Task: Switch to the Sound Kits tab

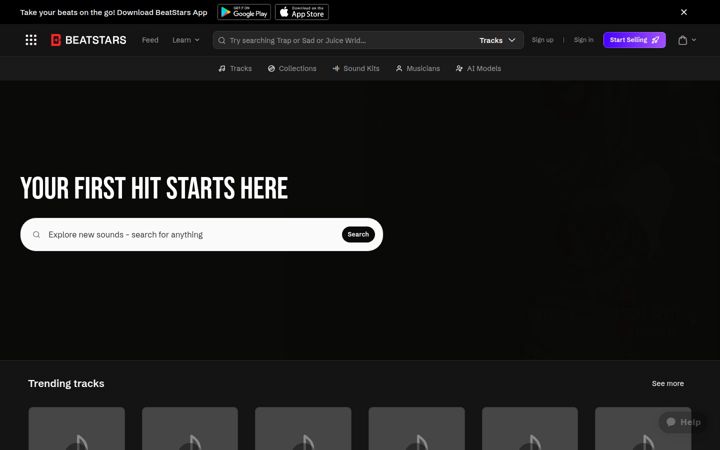Action: 356,68
